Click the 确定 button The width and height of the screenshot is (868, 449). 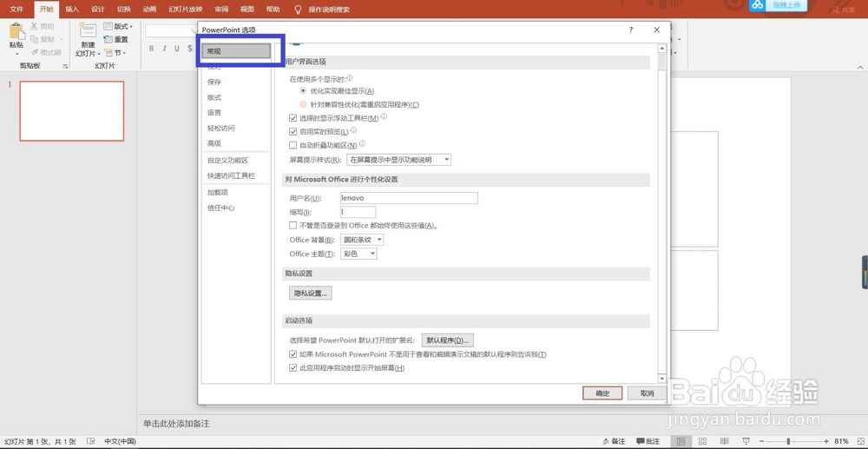pyautogui.click(x=602, y=393)
